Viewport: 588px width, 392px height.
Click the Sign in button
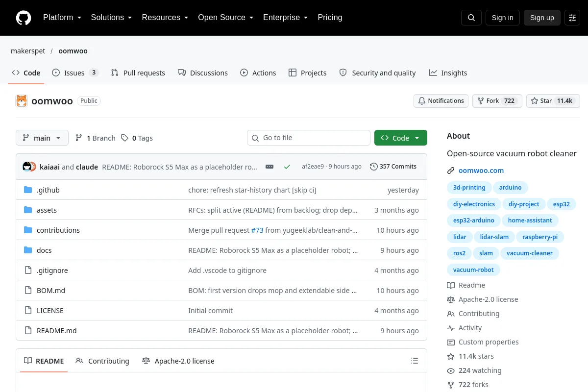[x=503, y=18]
